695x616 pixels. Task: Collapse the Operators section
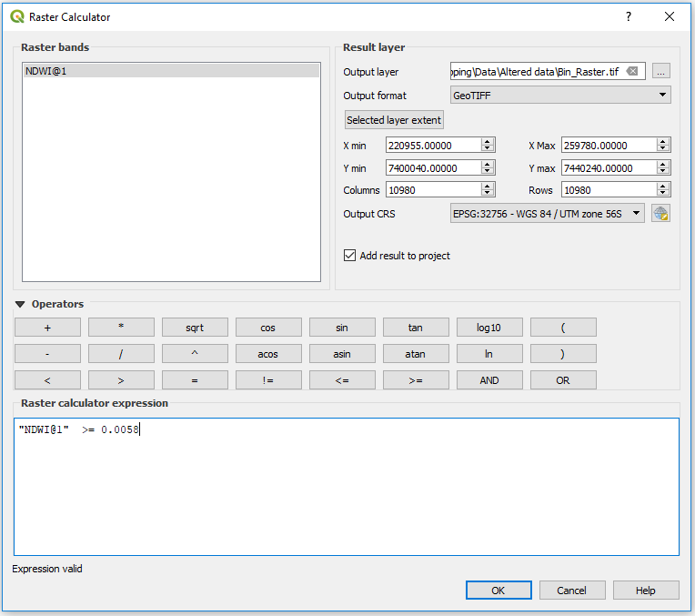click(20, 304)
